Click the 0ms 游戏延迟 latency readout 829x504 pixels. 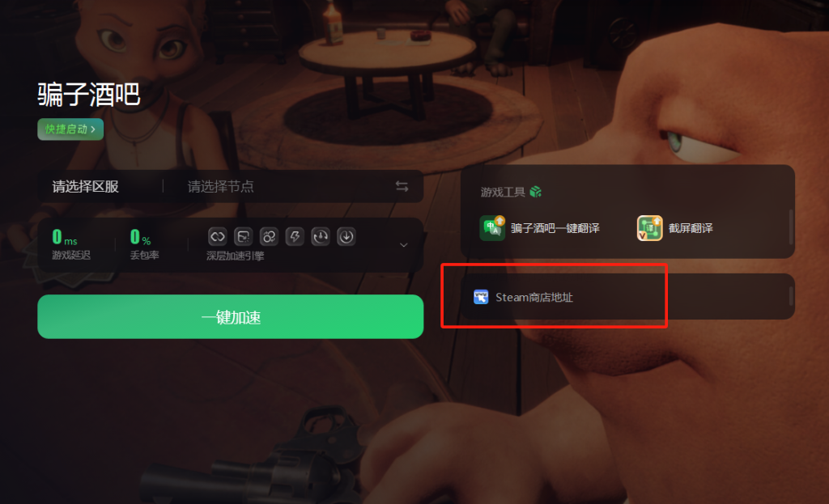[71, 244]
